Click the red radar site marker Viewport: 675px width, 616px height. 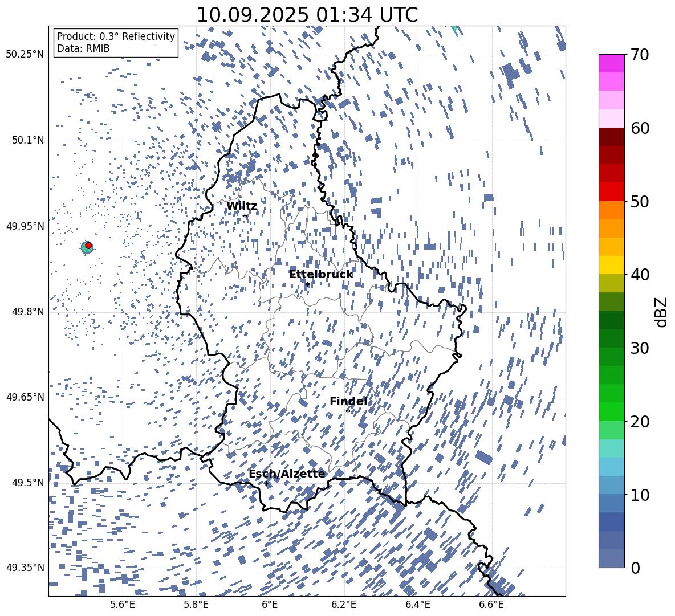[88, 246]
